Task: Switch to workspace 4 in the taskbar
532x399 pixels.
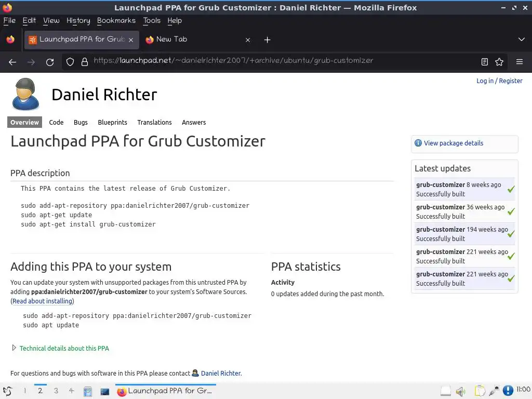Action: click(x=71, y=391)
